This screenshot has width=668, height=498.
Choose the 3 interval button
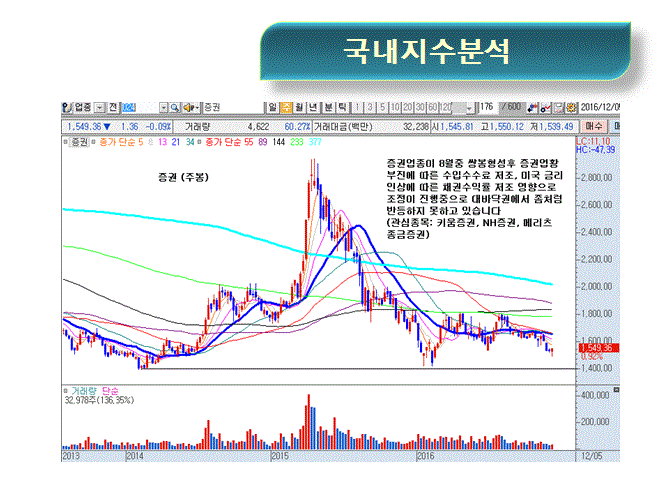click(370, 107)
